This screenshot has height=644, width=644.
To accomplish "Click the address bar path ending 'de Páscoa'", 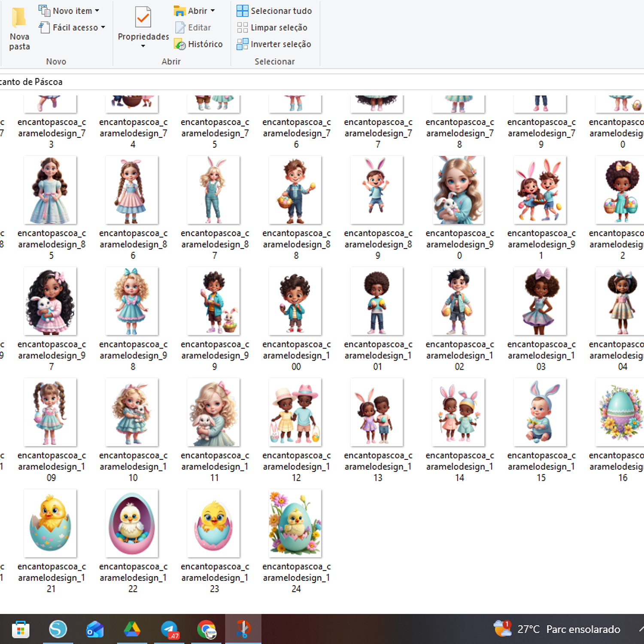I will coord(31,82).
